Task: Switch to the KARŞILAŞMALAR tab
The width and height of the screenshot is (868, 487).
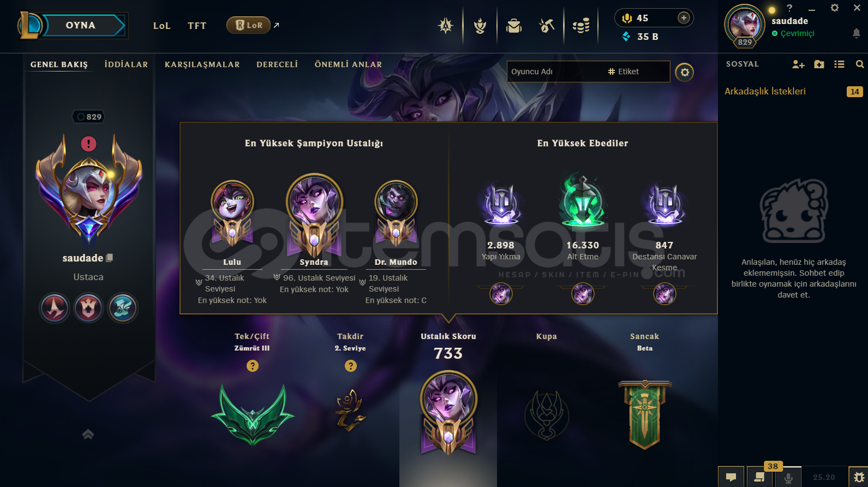Action: click(202, 64)
